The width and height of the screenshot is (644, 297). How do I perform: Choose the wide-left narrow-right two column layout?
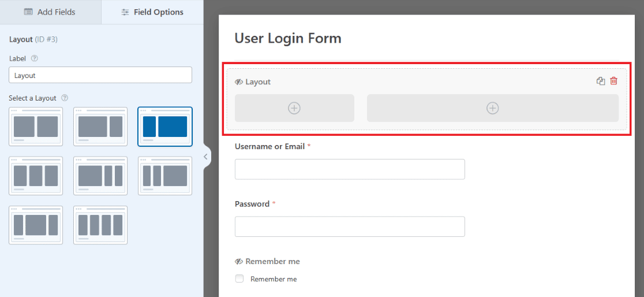[100, 127]
